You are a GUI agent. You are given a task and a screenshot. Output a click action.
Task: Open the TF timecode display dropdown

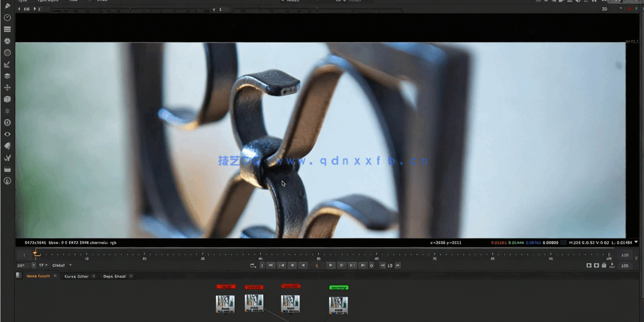43,266
